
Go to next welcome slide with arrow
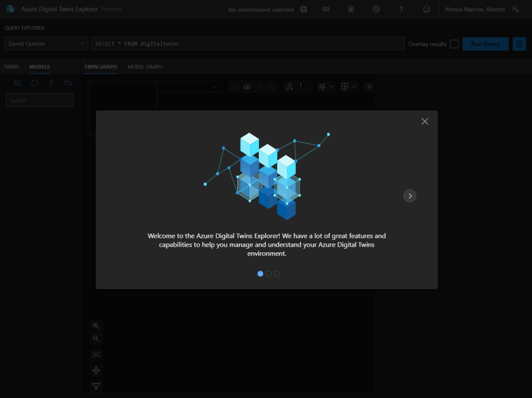[410, 196]
